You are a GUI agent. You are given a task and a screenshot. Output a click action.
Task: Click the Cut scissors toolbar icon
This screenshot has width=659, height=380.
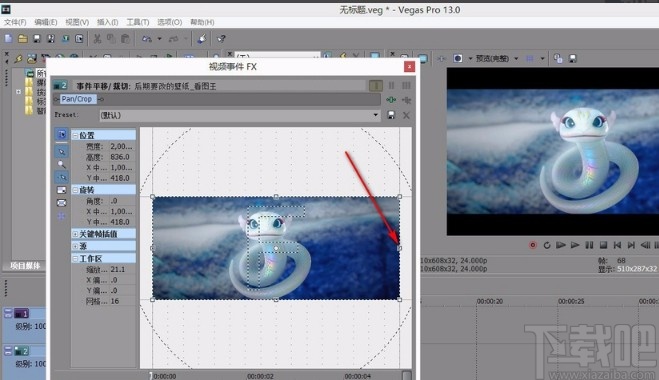pyautogui.click(x=97, y=39)
